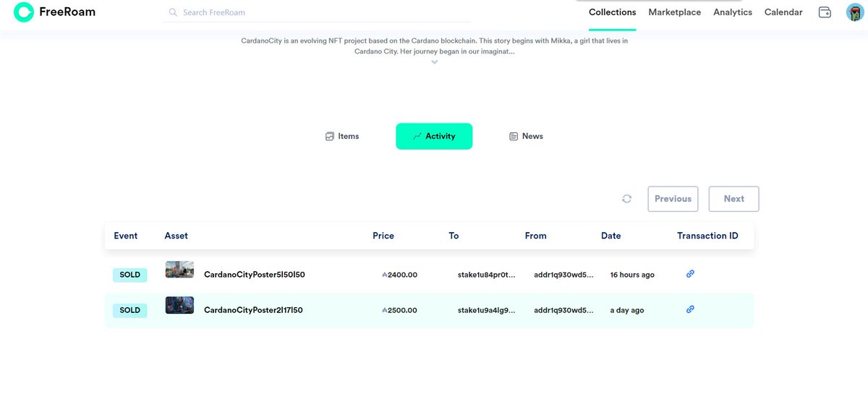
Task: Click the To column header
Action: [454, 236]
